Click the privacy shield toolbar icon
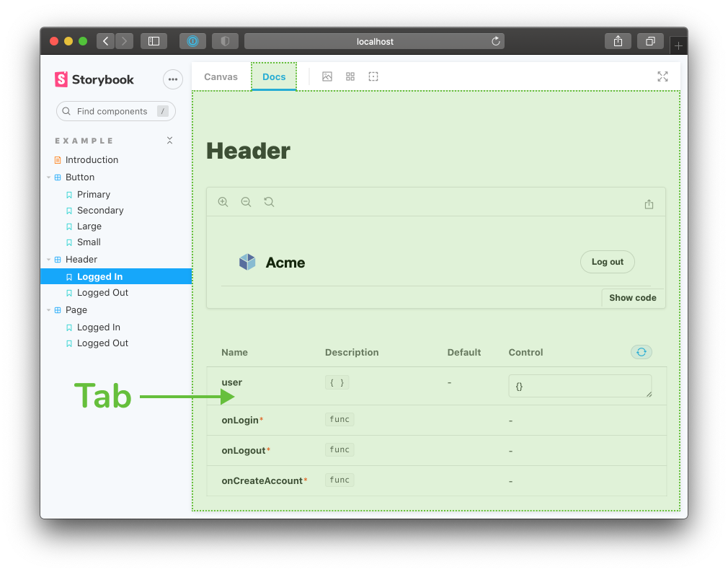The image size is (728, 572). click(225, 41)
